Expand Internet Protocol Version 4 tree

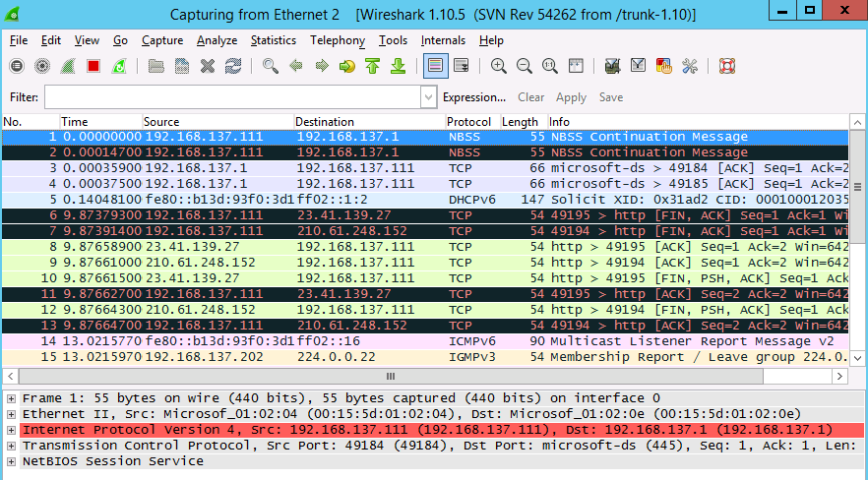(x=11, y=430)
